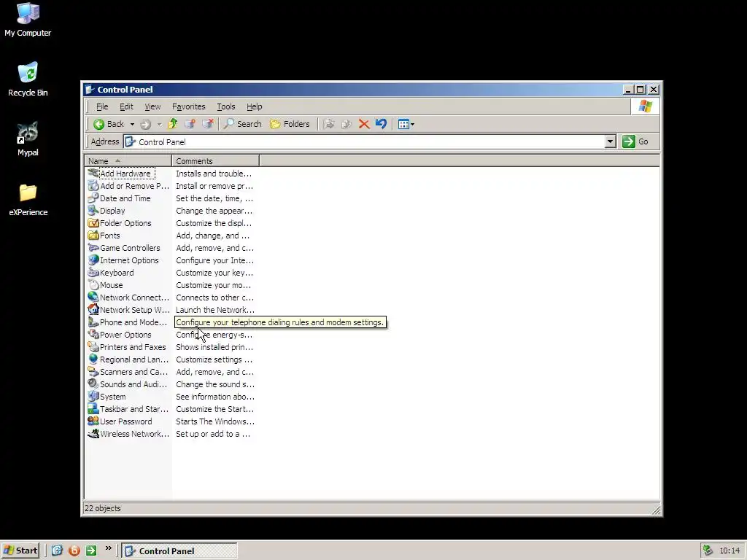Click the Control Panel taskbar button

pyautogui.click(x=179, y=551)
